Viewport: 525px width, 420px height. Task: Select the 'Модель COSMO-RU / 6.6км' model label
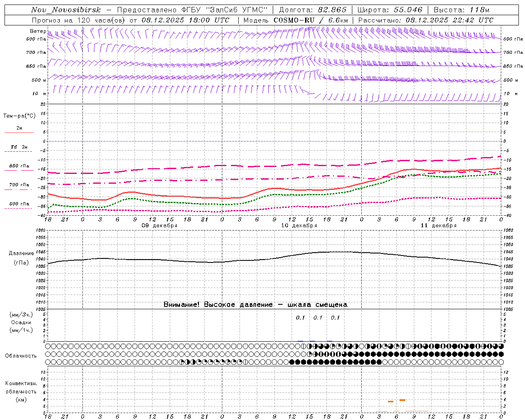coord(296,20)
